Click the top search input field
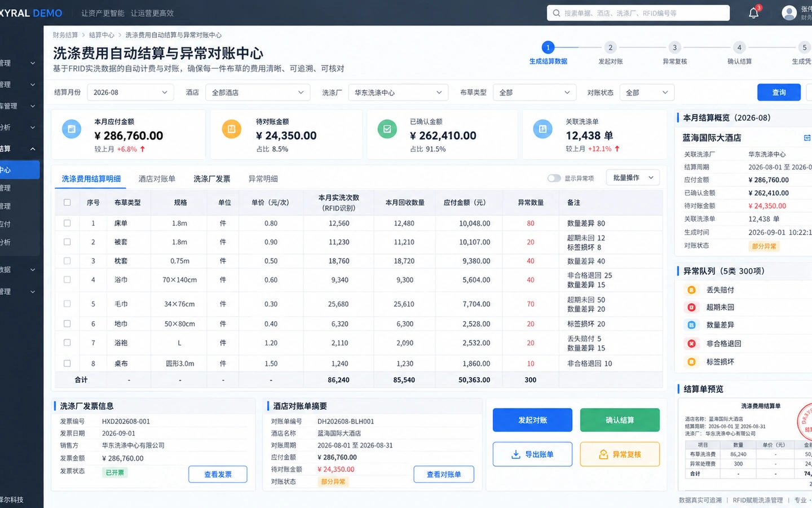The width and height of the screenshot is (812, 508). 638,13
